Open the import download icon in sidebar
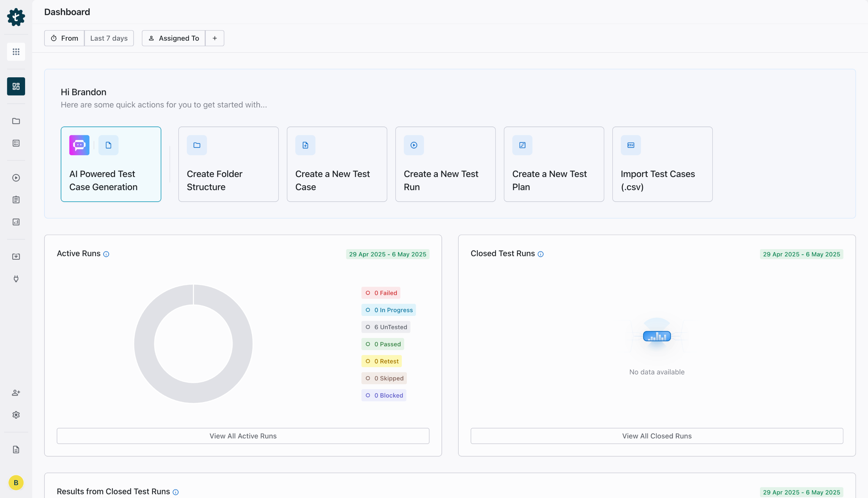Viewport: 868px width, 498px height. click(x=16, y=257)
